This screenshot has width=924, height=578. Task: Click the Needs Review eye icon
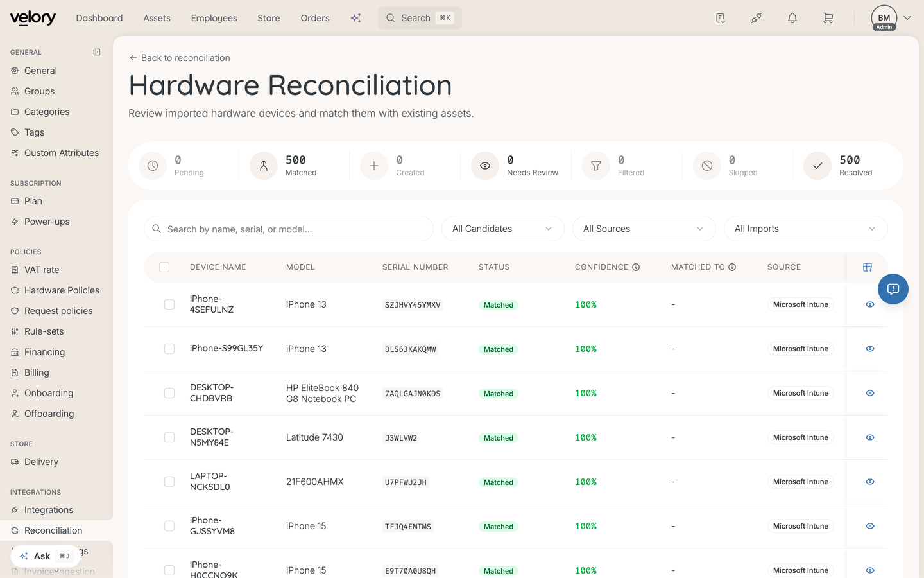pyautogui.click(x=485, y=166)
